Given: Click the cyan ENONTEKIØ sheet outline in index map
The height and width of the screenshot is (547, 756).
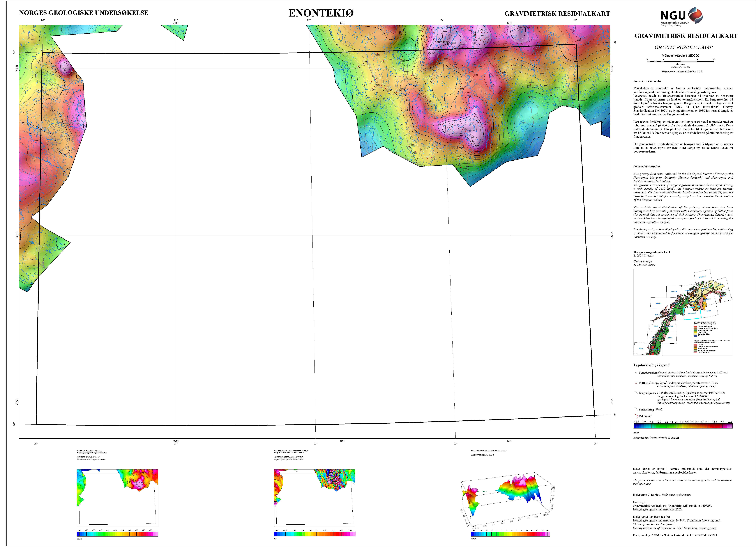Looking at the screenshot, I should (x=692, y=313).
